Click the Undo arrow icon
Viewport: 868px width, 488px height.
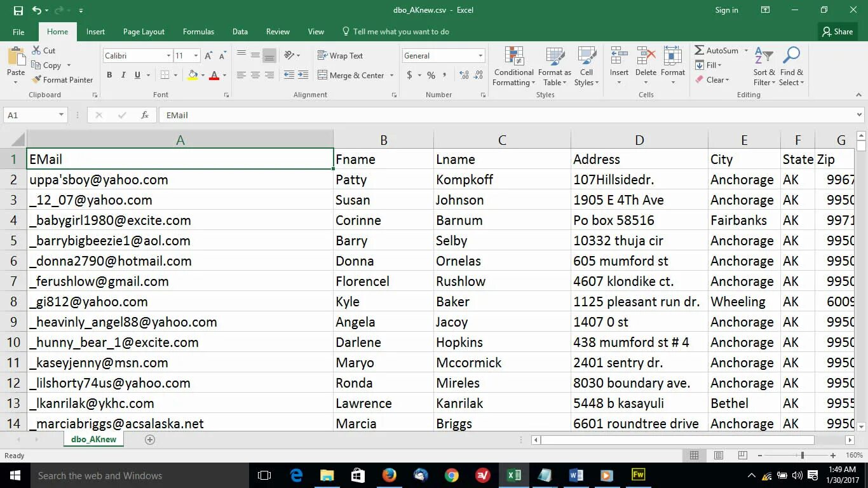coord(37,10)
